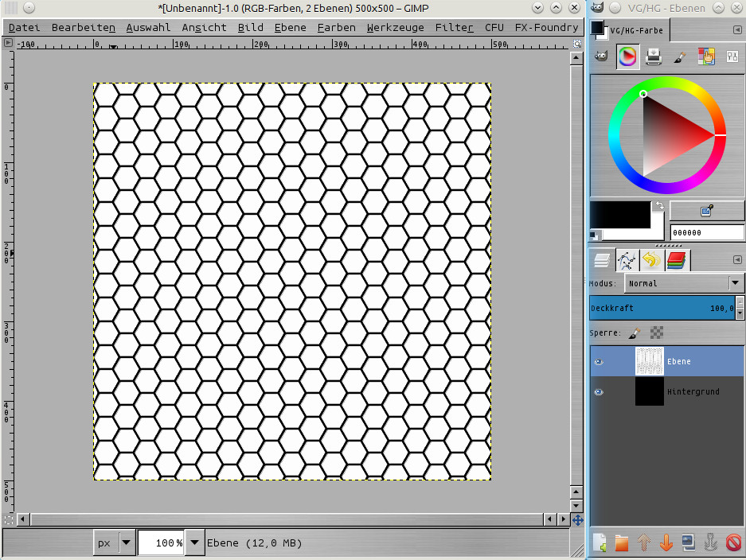The height and width of the screenshot is (560, 746).
Task: Click the window menu button in GIMP title bar
Action: 29,8
